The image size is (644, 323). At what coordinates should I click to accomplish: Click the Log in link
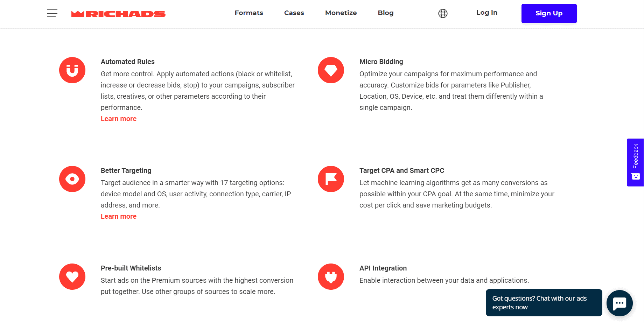point(486,13)
